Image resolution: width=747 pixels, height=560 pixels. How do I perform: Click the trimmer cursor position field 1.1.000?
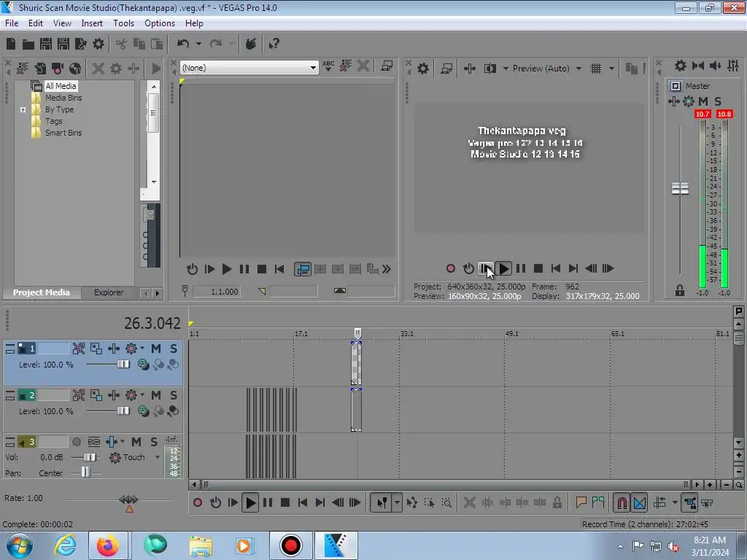217,292
